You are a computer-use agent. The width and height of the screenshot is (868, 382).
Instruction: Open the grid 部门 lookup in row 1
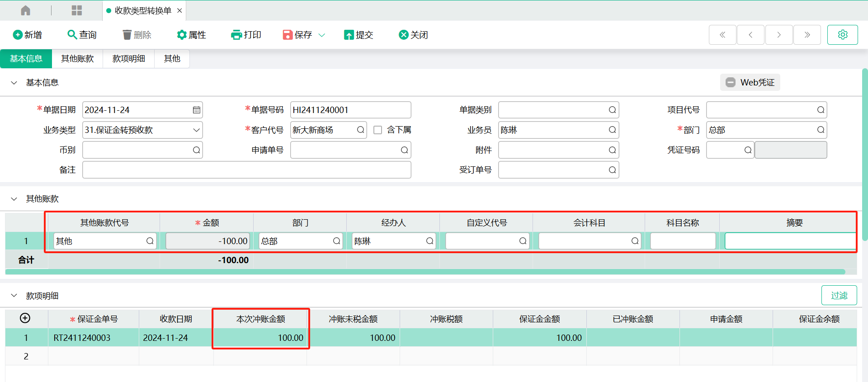click(x=337, y=241)
